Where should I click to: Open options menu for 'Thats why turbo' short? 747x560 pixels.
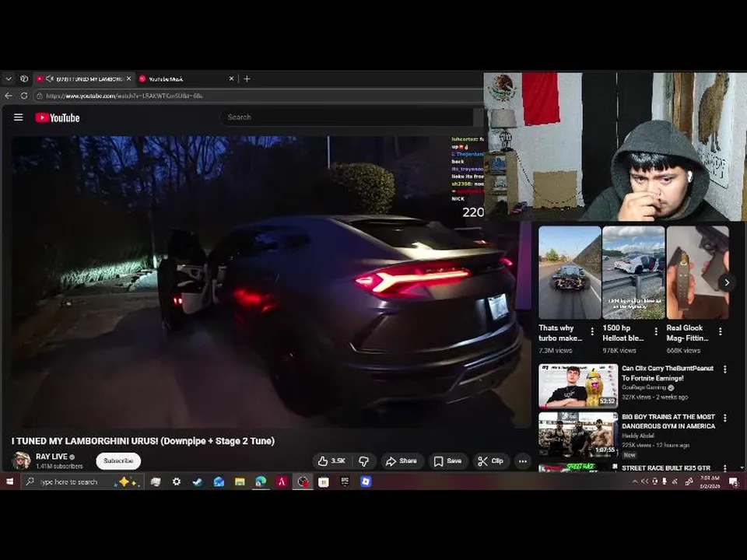click(592, 331)
